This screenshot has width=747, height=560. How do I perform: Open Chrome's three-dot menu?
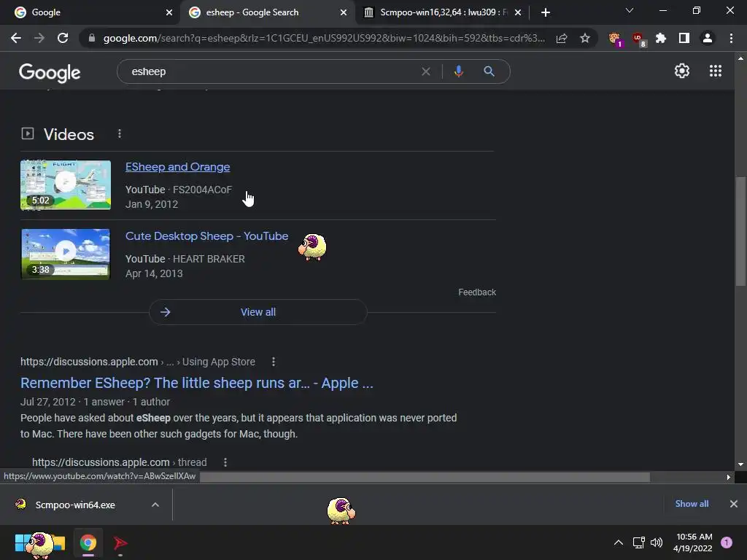(731, 38)
